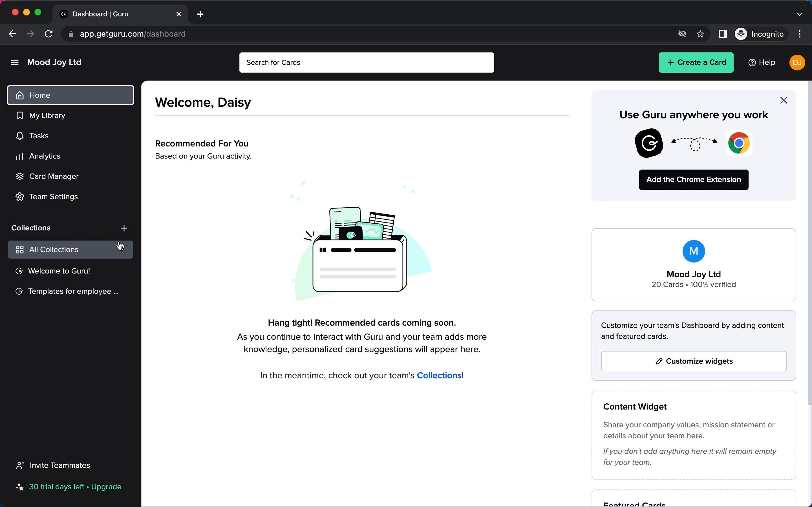
Task: Click Customize widgets button
Action: [x=693, y=361]
